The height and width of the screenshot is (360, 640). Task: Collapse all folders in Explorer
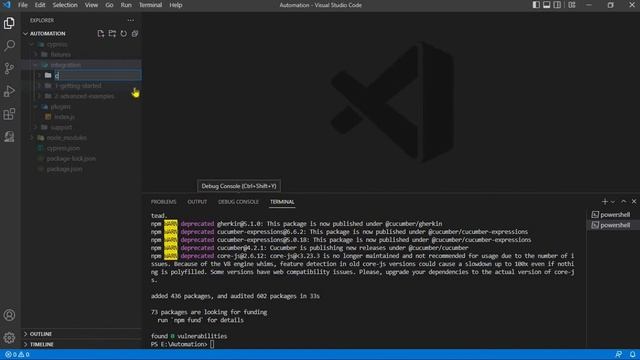[x=135, y=33]
